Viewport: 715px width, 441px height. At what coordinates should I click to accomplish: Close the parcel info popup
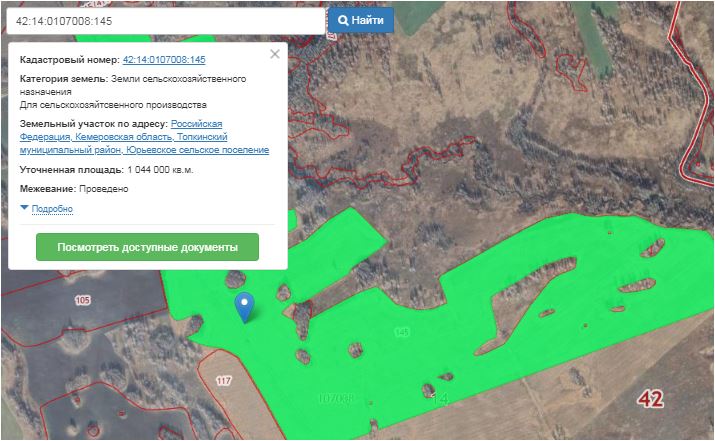pyautogui.click(x=275, y=55)
